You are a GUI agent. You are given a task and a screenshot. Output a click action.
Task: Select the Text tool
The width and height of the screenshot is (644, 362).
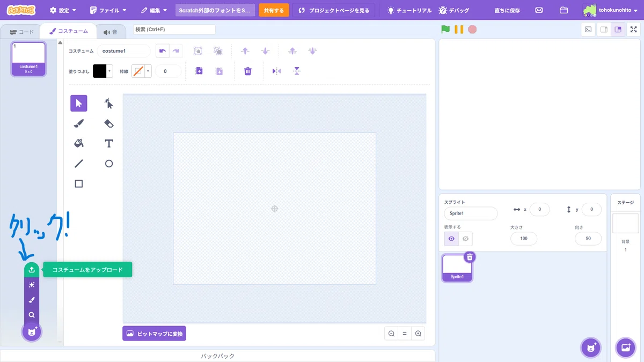(x=109, y=143)
